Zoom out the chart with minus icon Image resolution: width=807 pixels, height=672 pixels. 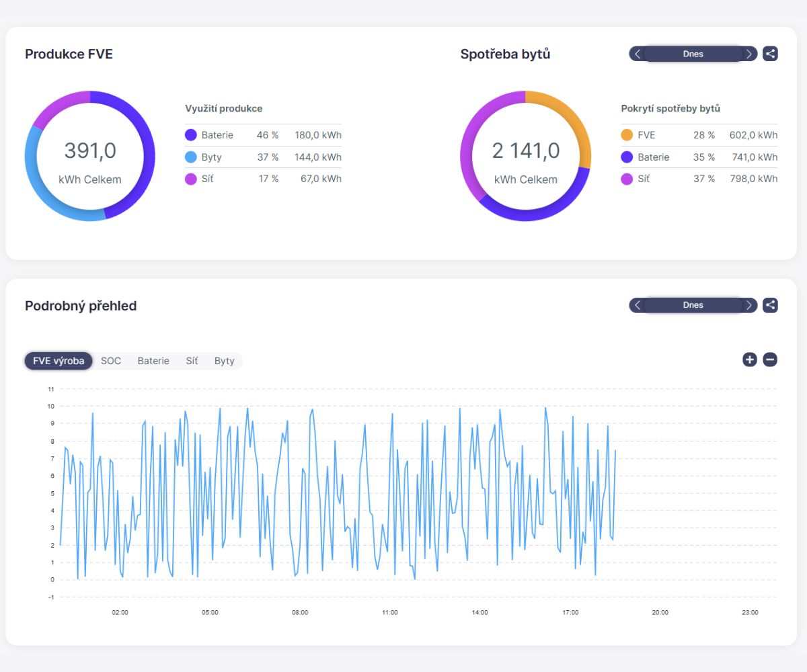[770, 360]
